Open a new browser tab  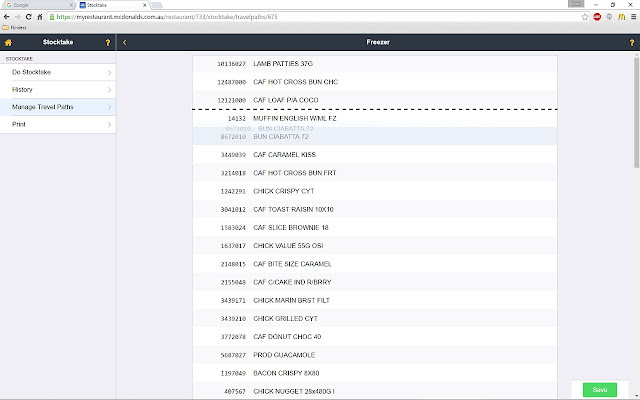click(157, 5)
